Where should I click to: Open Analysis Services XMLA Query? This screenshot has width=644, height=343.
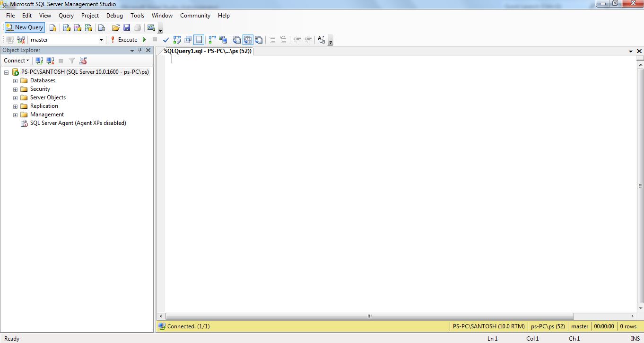click(x=88, y=27)
